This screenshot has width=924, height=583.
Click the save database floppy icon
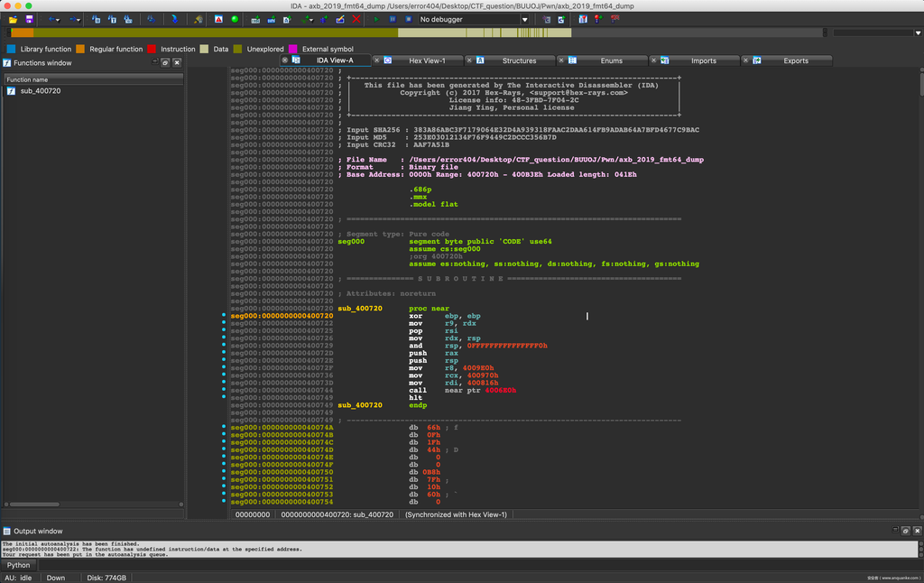pyautogui.click(x=29, y=19)
